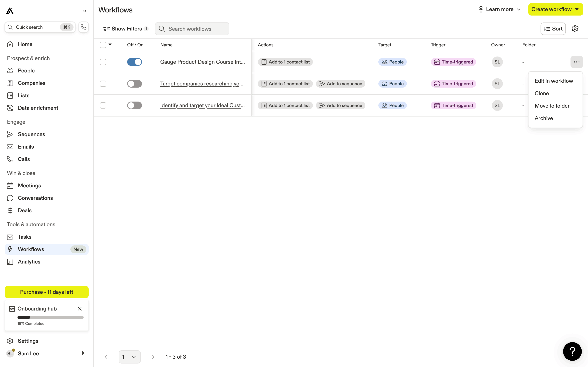The width and height of the screenshot is (588, 367).
Task: Turn off Gauge Product Design Course workflow
Action: pyautogui.click(x=134, y=62)
